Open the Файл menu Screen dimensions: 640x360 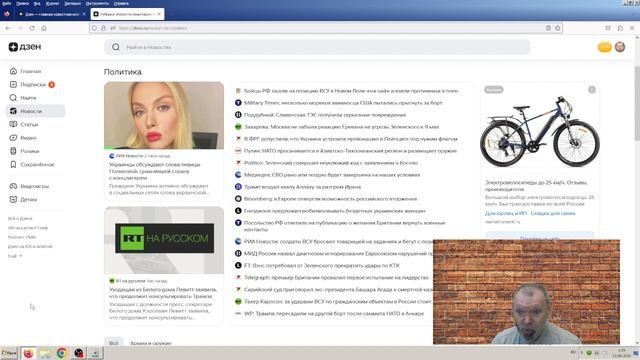(x=7, y=3)
